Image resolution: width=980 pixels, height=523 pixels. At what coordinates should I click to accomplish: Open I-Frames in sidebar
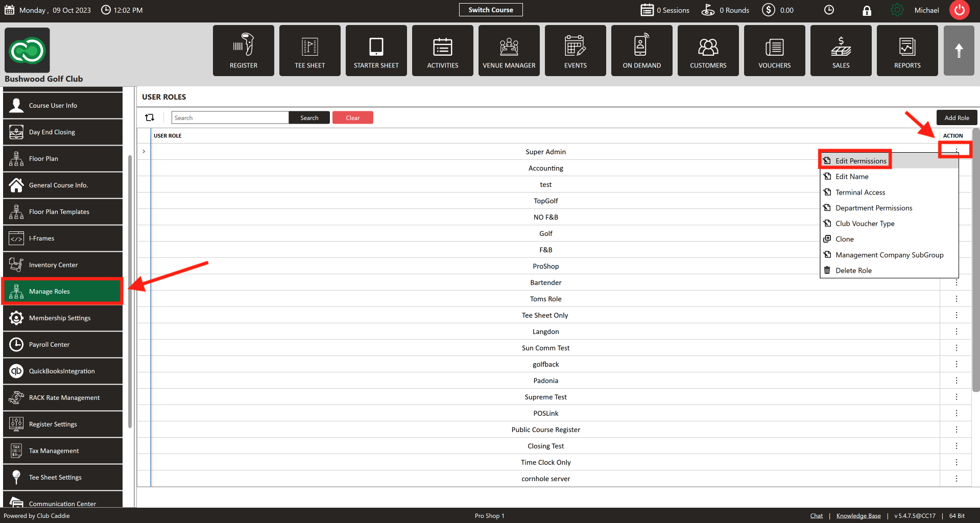coord(63,239)
